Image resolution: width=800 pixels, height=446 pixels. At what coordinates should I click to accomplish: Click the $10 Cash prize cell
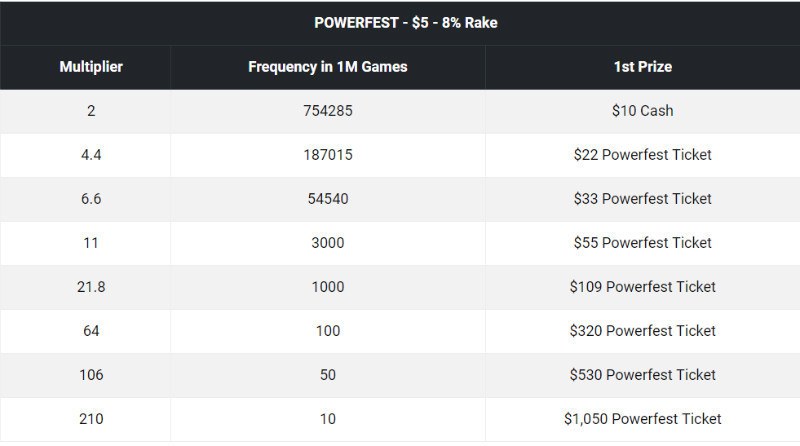tap(642, 111)
